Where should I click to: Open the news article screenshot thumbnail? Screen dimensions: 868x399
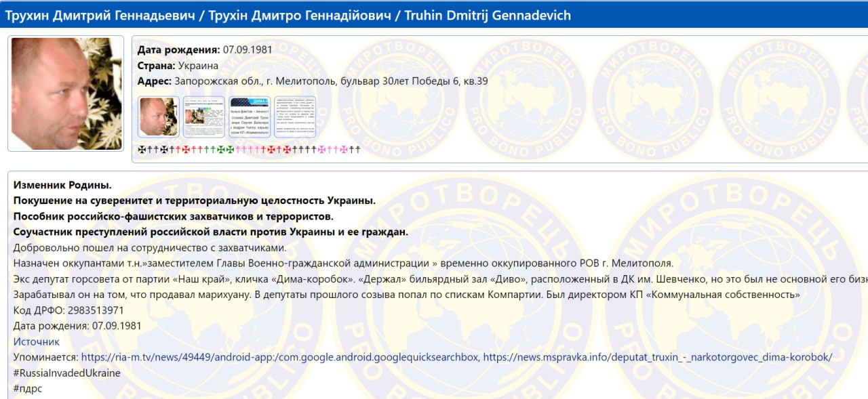pyautogui.click(x=204, y=117)
